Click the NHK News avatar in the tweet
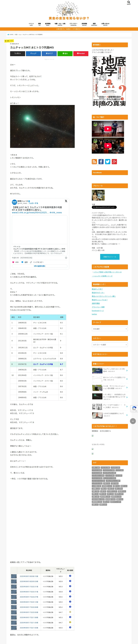Screen dimensions: 138x644 (x=15, y=202)
